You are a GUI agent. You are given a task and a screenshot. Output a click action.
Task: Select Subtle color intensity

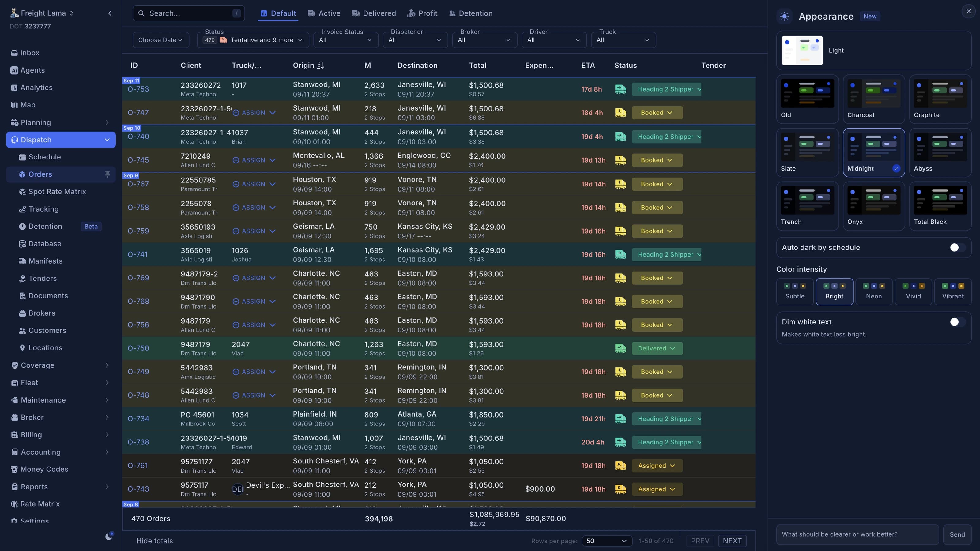pos(795,292)
